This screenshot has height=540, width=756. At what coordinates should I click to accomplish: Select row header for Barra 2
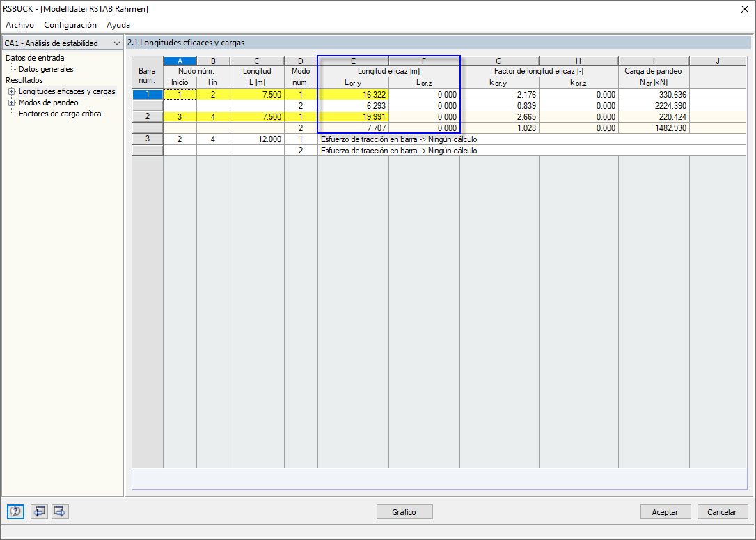point(148,116)
